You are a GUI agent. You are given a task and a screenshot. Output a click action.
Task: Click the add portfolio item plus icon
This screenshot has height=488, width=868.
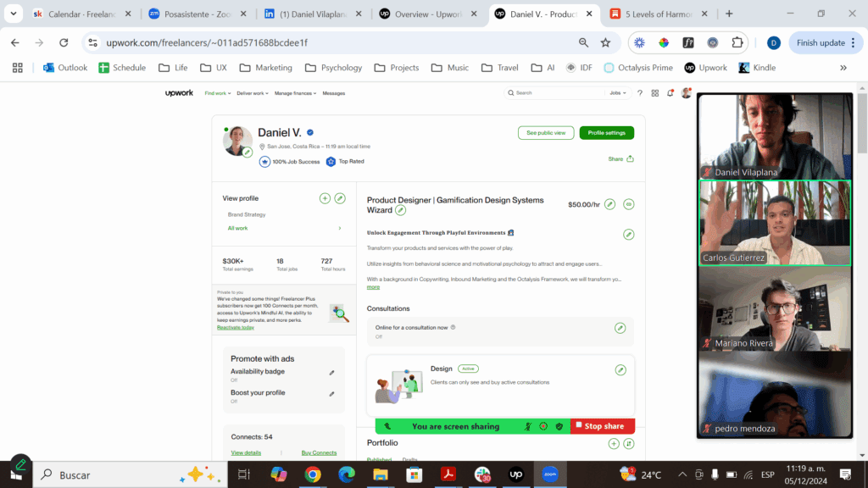614,443
